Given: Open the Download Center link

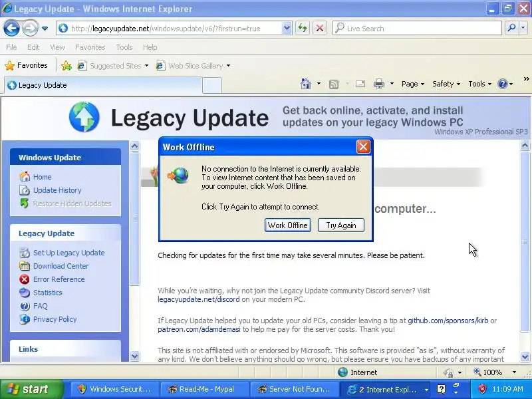Looking at the screenshot, I should (x=61, y=266).
